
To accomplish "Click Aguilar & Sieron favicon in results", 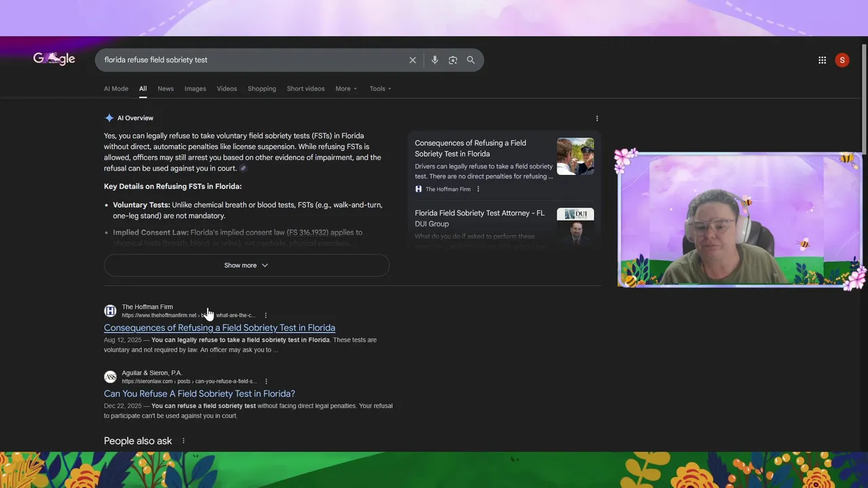I will click(x=110, y=377).
